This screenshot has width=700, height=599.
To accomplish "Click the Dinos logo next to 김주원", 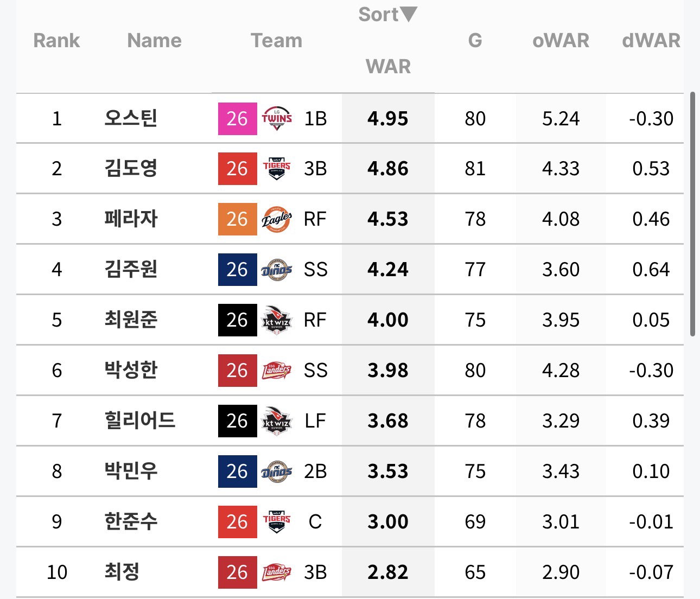I will click(x=277, y=269).
